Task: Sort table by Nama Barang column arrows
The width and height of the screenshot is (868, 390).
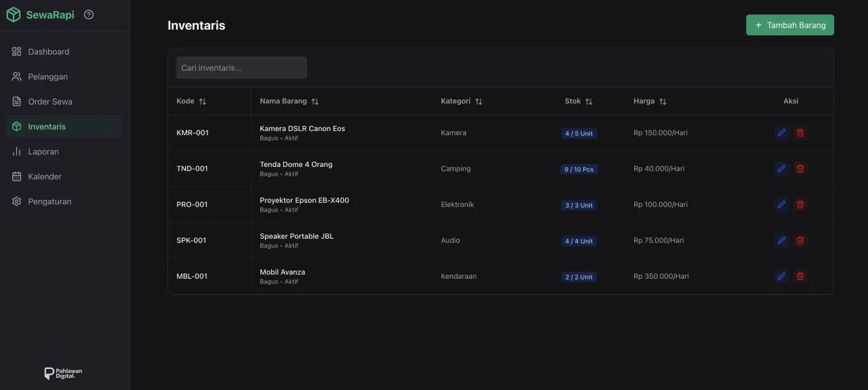Action: click(315, 102)
